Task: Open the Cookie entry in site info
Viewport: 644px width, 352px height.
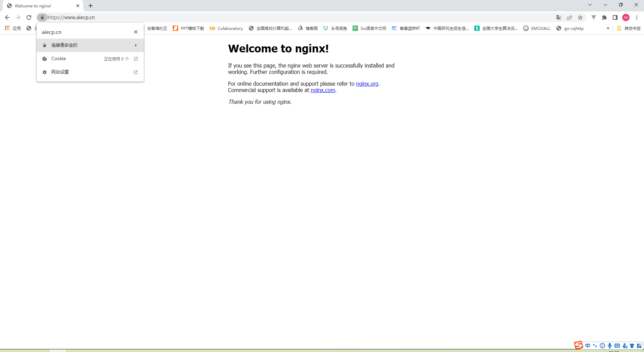Action: point(90,58)
